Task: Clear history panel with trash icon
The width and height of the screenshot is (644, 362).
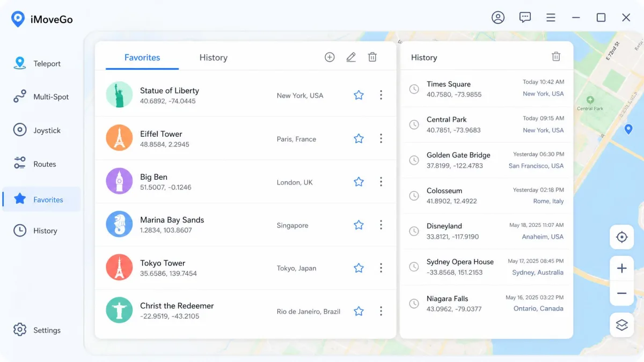Action: [x=556, y=56]
